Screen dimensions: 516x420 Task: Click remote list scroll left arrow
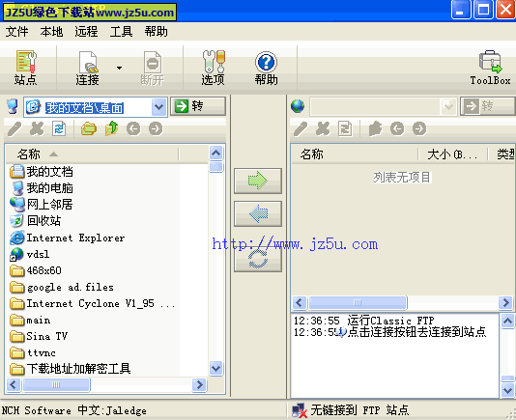point(300,302)
